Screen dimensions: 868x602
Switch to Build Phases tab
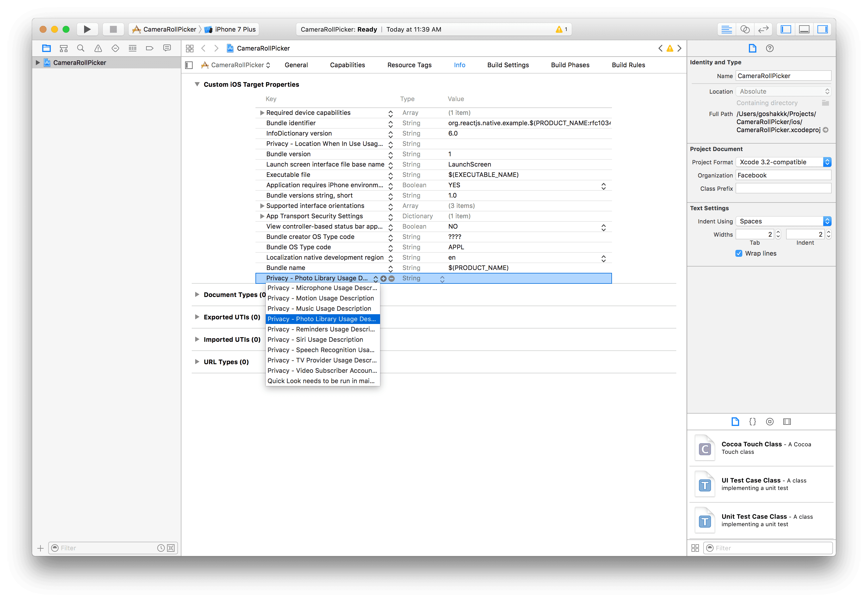tap(570, 65)
